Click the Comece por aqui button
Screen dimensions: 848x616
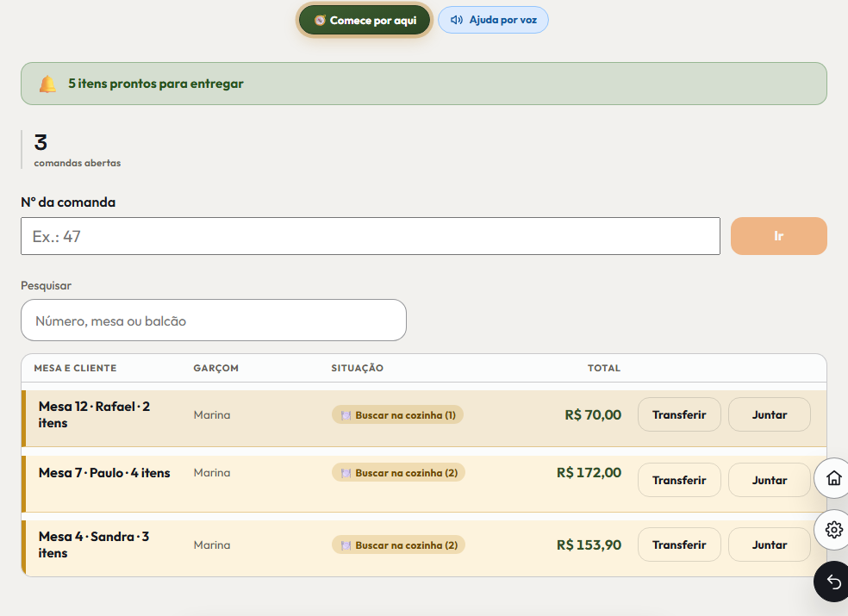tap(365, 21)
